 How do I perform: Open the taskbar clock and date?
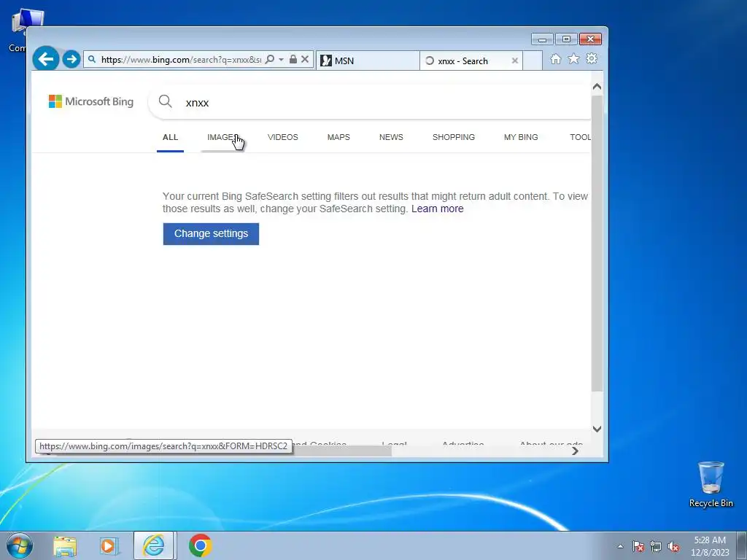point(711,546)
